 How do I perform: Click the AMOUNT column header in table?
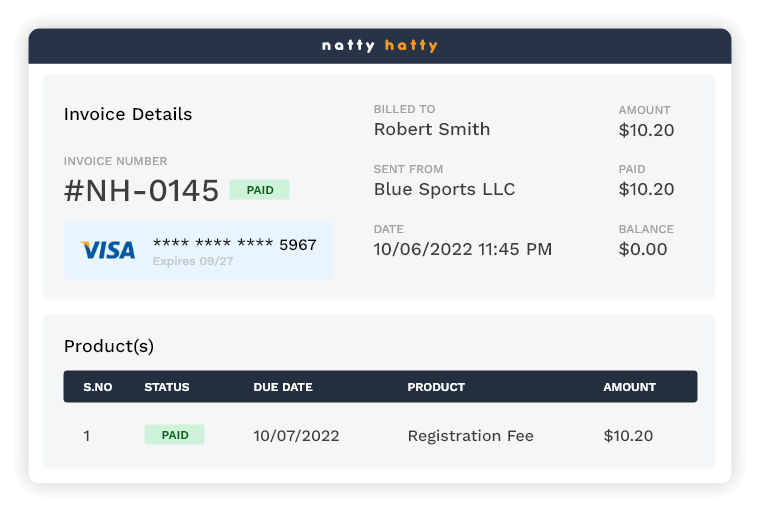click(629, 387)
